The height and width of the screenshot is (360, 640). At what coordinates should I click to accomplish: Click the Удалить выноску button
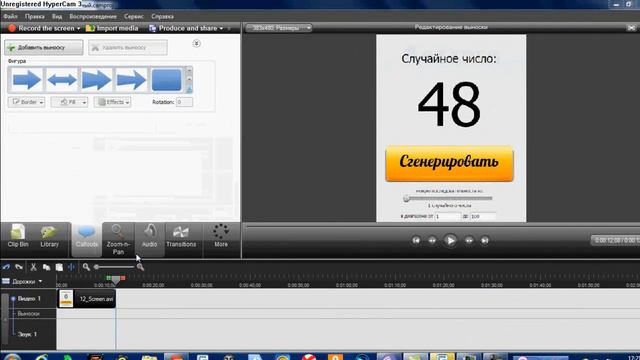(x=128, y=47)
